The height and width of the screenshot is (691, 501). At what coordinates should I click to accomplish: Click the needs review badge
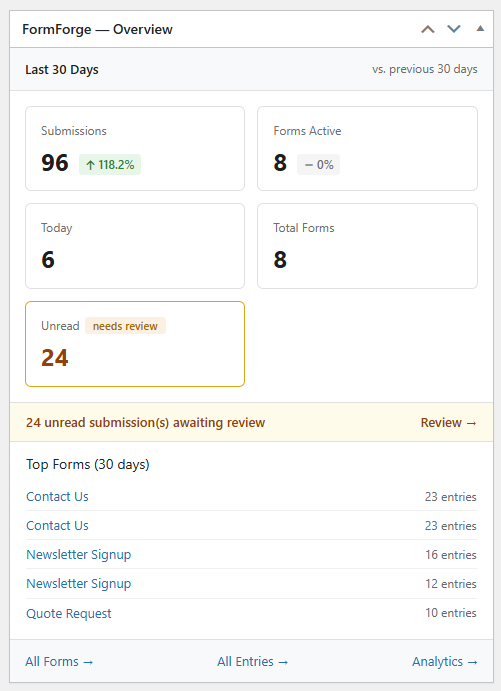point(125,326)
